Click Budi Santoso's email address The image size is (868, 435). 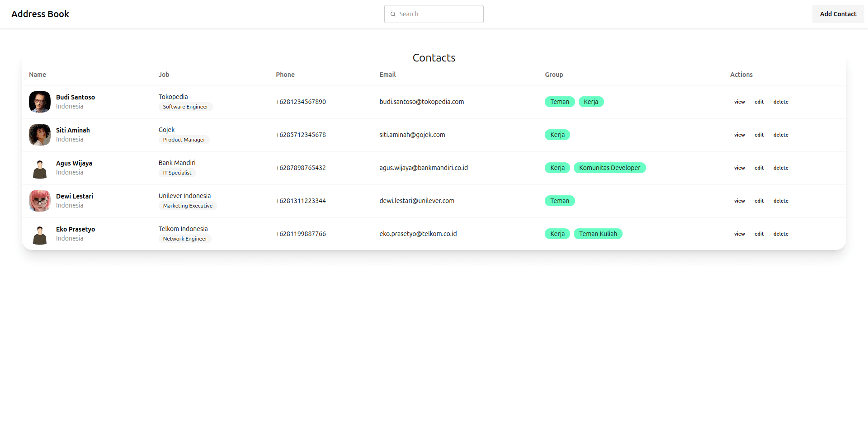pos(421,102)
